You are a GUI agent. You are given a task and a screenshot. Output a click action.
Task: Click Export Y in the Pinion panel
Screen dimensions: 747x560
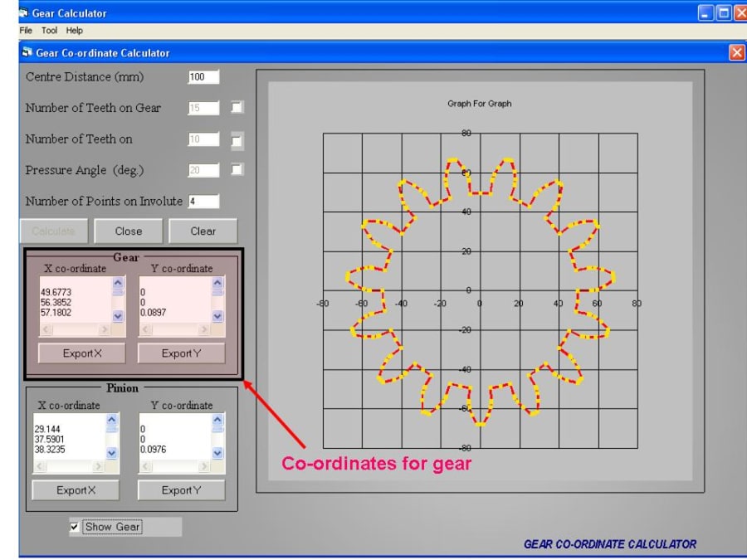click(x=182, y=489)
